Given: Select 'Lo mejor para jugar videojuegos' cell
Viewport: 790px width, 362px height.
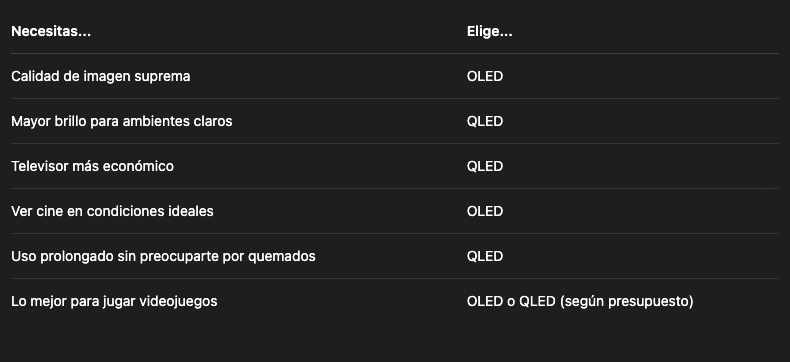Looking at the screenshot, I should (114, 301).
